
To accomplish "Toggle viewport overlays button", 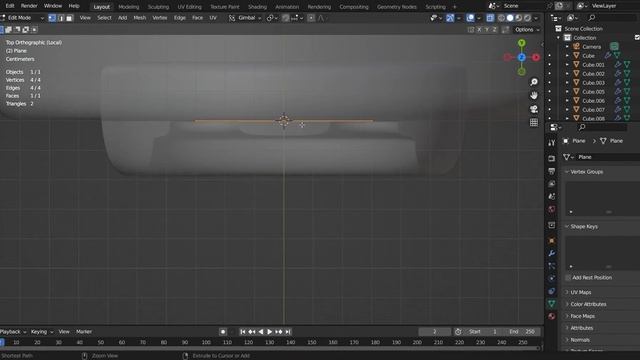I will coord(470,18).
